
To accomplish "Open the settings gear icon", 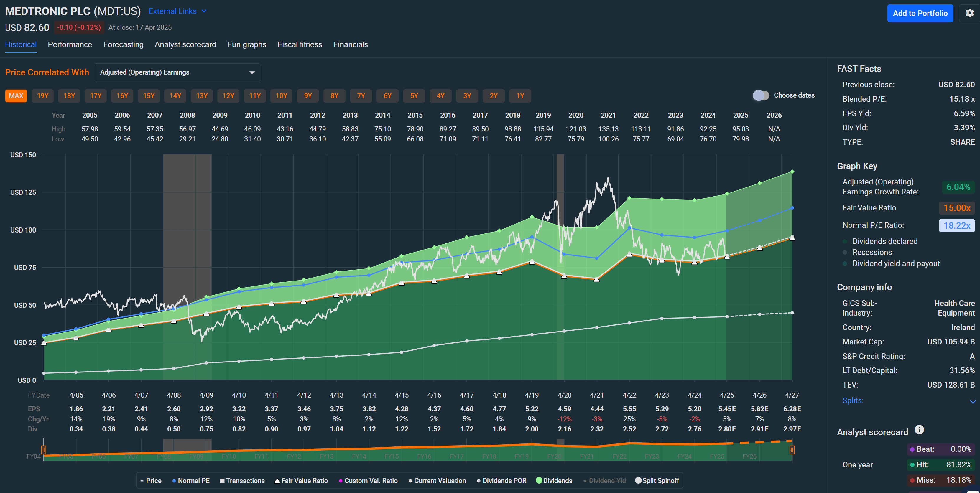I will point(969,13).
